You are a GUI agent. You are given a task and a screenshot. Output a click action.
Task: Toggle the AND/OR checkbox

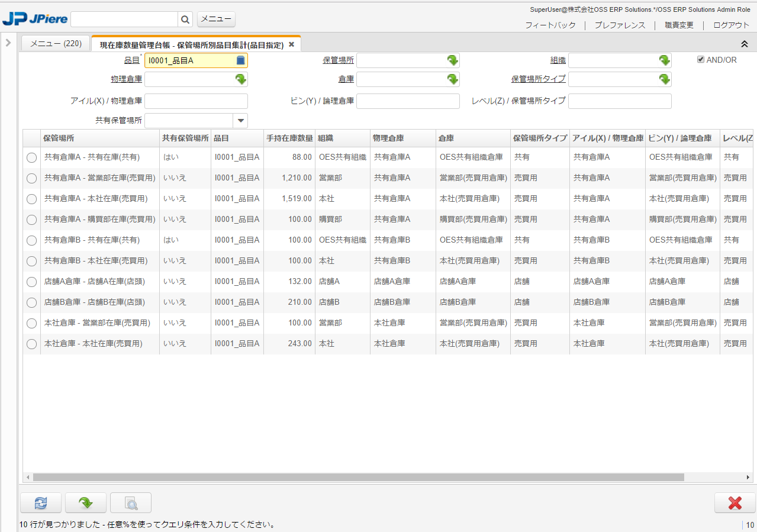point(700,60)
